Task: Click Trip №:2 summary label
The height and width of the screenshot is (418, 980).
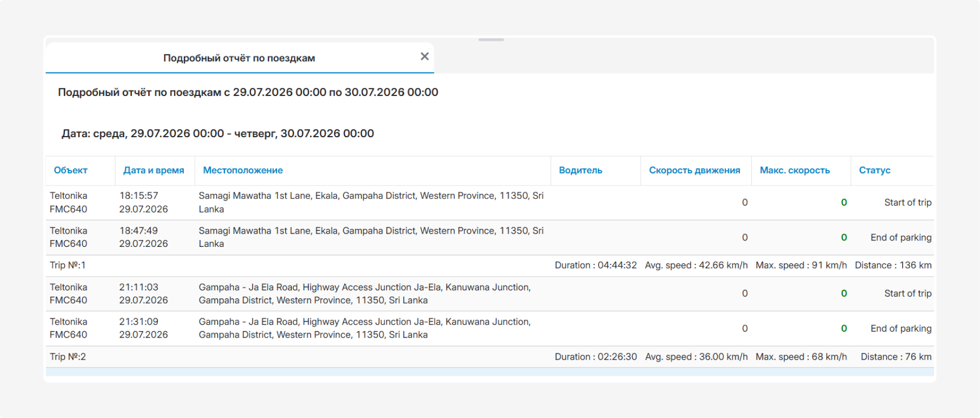Action: pos(68,357)
